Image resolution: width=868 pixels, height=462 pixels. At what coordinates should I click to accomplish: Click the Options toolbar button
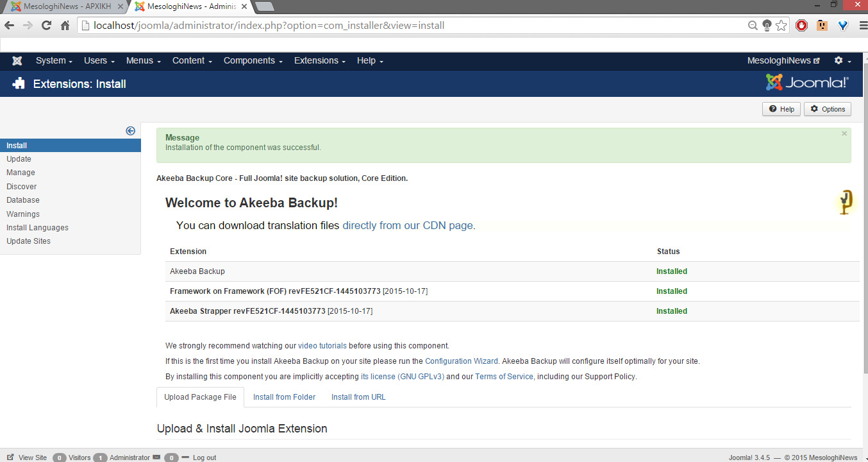[x=828, y=109]
